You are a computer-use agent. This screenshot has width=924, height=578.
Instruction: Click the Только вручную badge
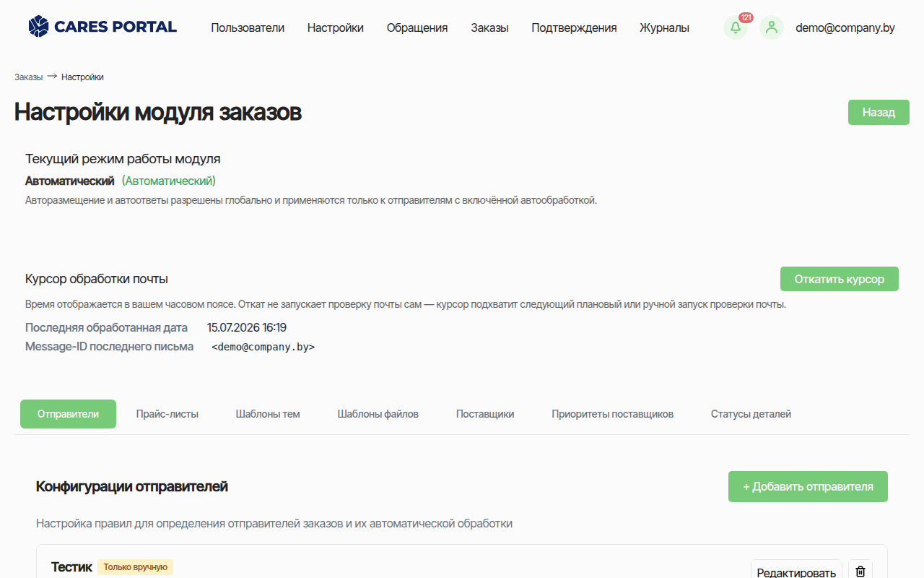136,567
